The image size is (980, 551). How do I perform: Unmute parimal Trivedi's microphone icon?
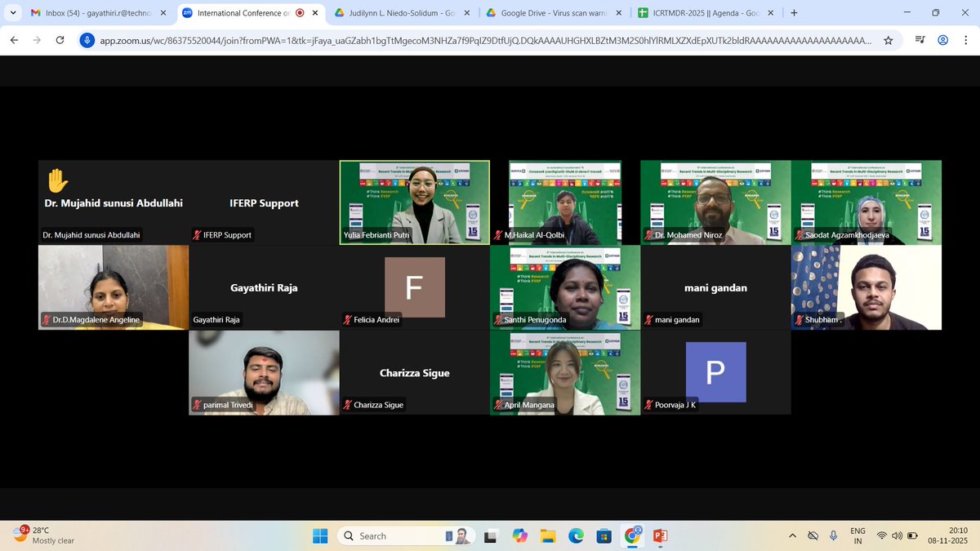tap(196, 405)
